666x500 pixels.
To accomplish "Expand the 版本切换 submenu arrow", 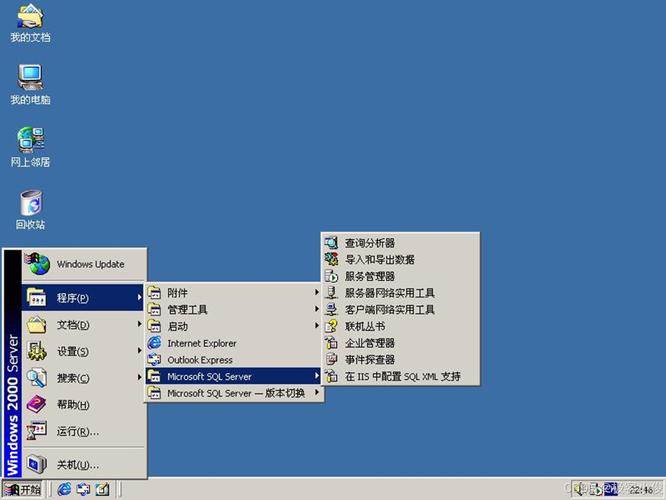I will click(x=316, y=393).
